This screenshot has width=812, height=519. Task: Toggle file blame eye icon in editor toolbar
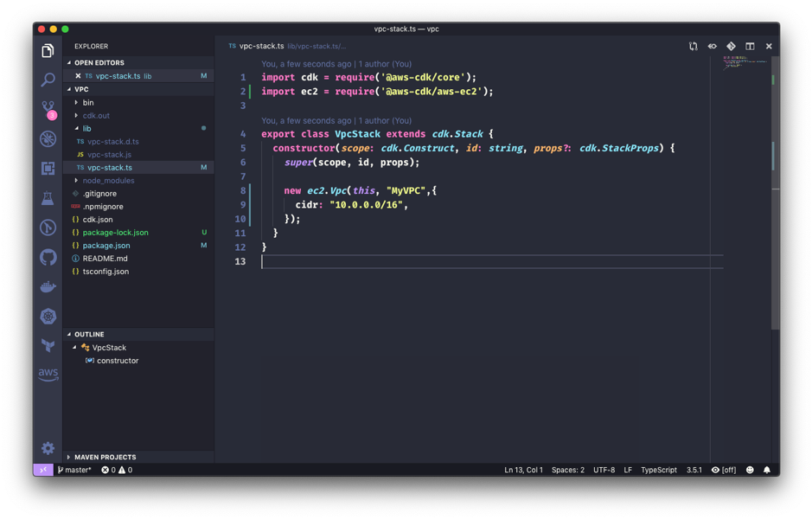click(712, 46)
